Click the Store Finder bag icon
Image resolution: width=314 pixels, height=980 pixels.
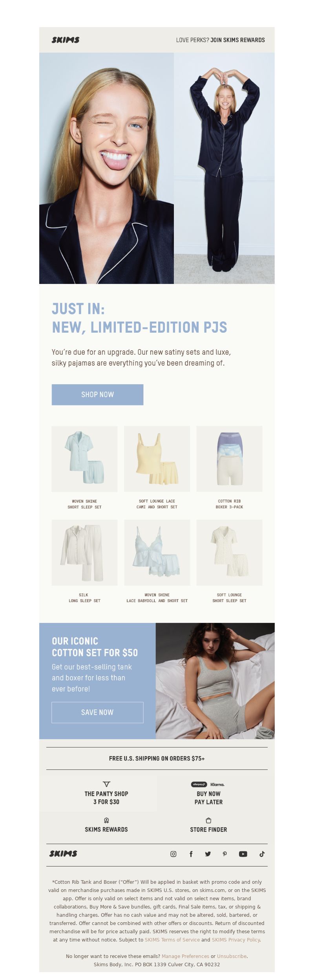(208, 821)
